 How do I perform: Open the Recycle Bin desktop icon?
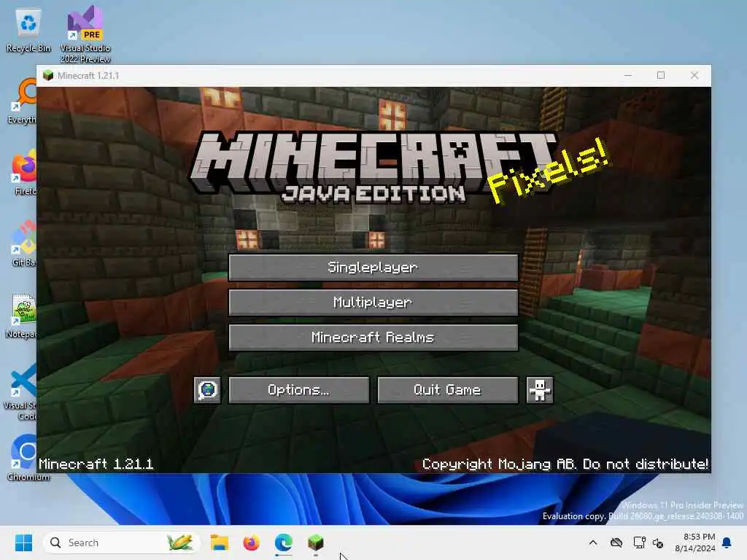(x=28, y=30)
